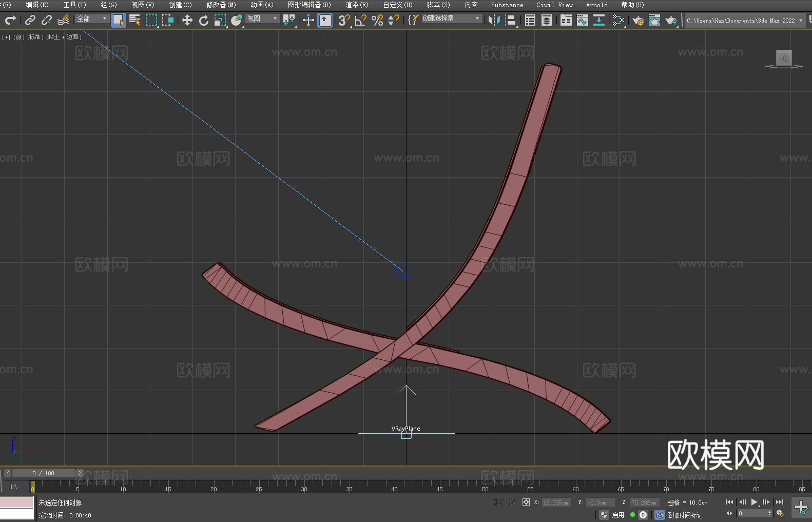Toggle Angle Snap
The height and width of the screenshot is (522, 812).
click(x=360, y=20)
